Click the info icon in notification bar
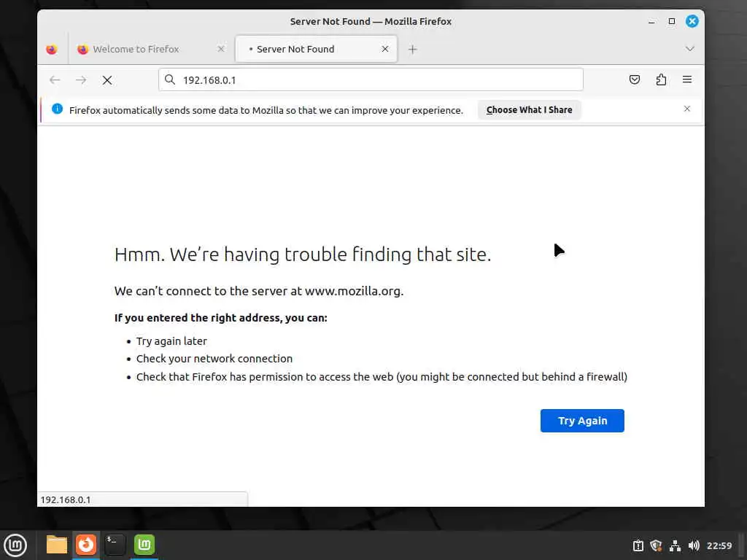 tap(57, 109)
